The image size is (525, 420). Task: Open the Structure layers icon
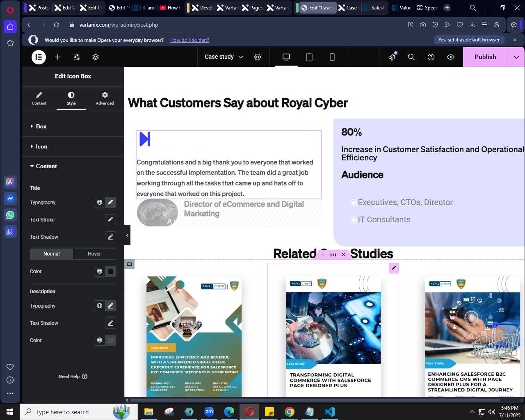(96, 57)
